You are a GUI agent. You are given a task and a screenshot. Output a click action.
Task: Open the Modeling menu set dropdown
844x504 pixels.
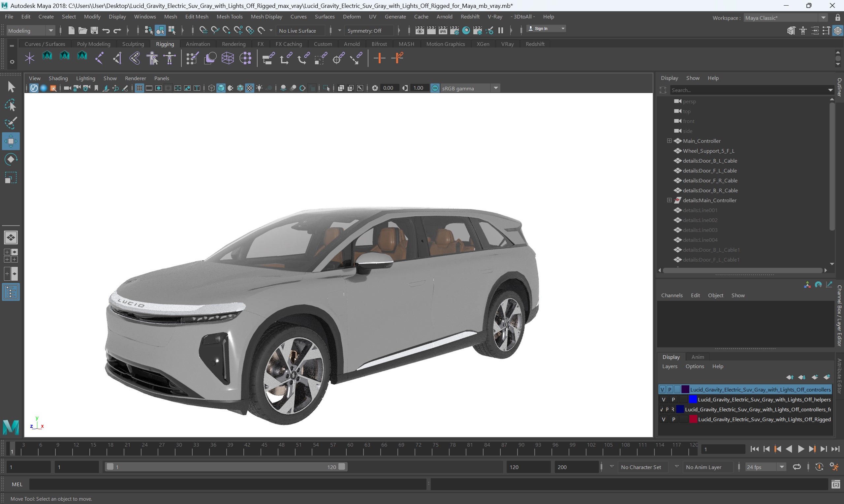(x=31, y=31)
